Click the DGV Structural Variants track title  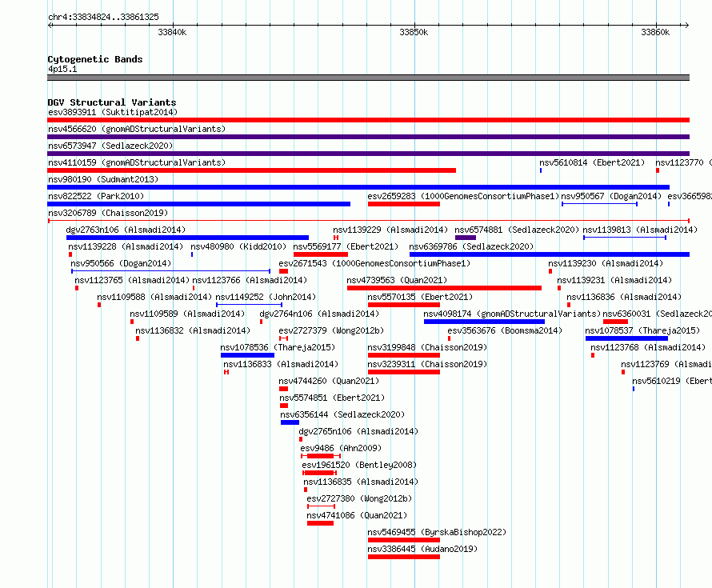tap(112, 102)
